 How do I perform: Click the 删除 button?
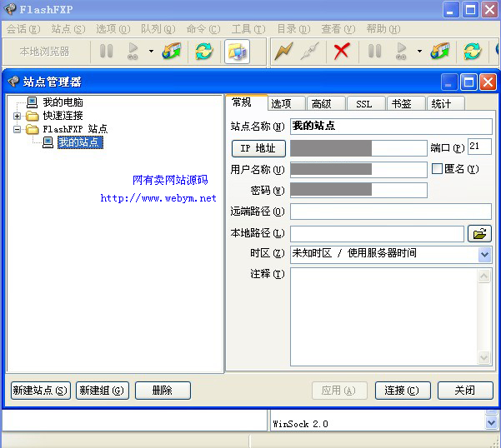(163, 391)
